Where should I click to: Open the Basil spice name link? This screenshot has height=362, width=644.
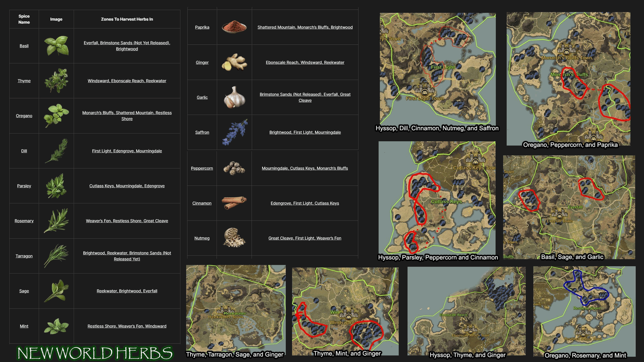tap(24, 46)
